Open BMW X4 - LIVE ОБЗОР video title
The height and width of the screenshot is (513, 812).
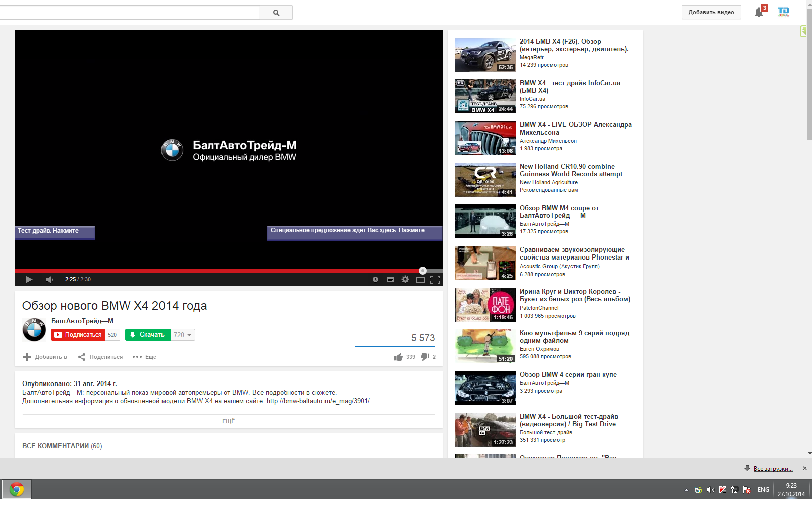tap(576, 129)
